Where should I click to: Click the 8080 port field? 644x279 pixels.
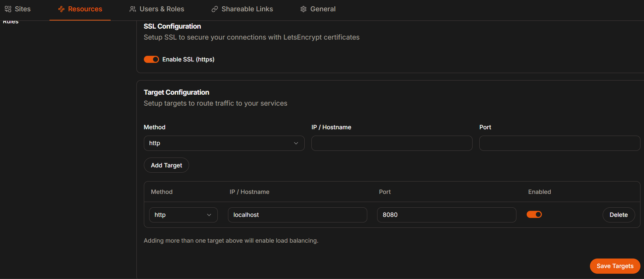[446, 215]
